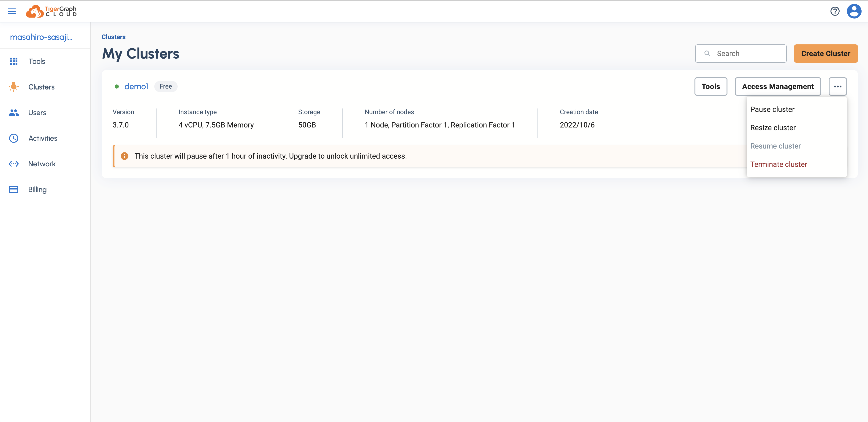Open the demo1 cluster link
868x422 pixels.
[x=136, y=87]
